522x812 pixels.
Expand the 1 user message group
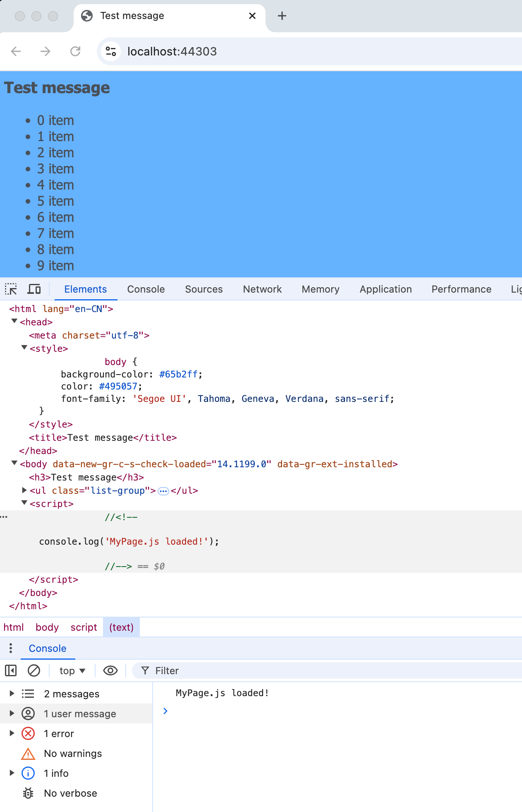click(12, 714)
